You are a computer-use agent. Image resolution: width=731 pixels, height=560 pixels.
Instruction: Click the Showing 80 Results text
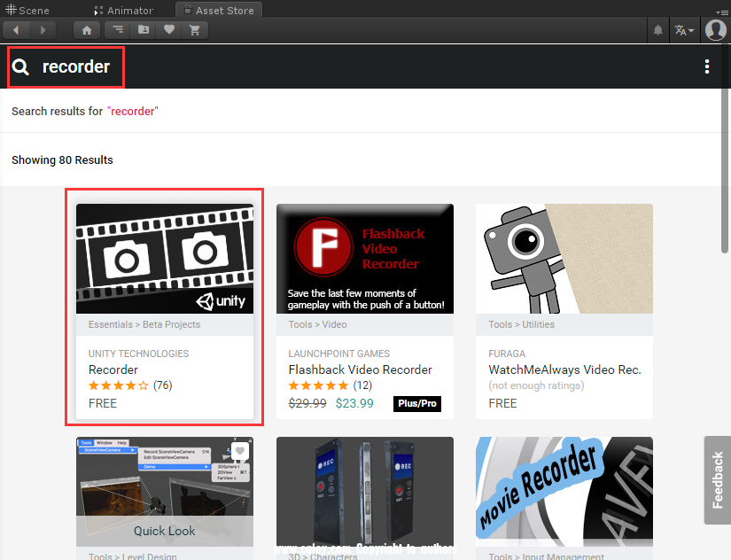point(62,159)
